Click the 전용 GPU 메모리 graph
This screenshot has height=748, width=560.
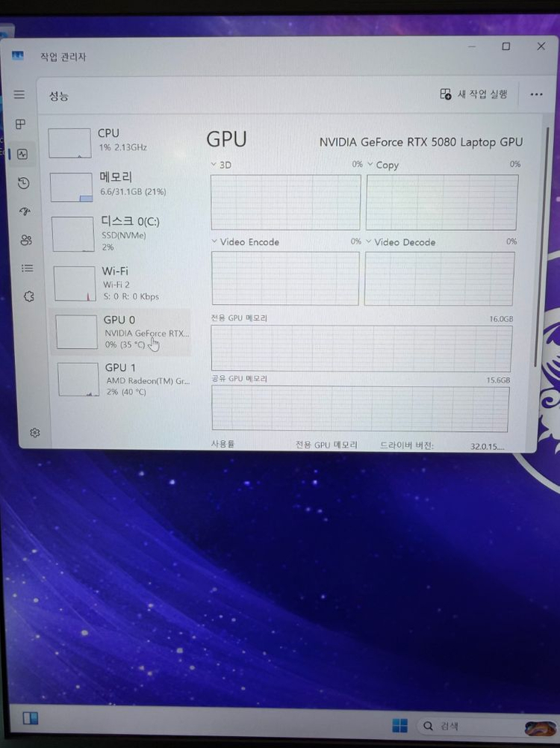(x=361, y=349)
